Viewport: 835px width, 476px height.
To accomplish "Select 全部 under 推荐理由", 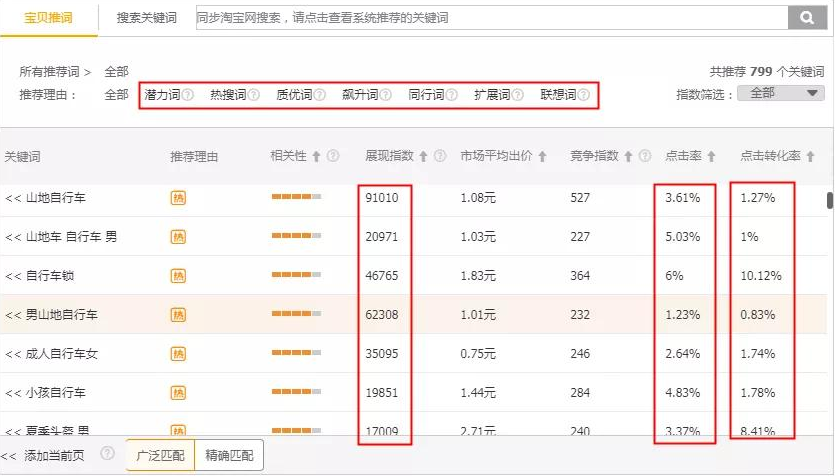I will click(x=116, y=95).
